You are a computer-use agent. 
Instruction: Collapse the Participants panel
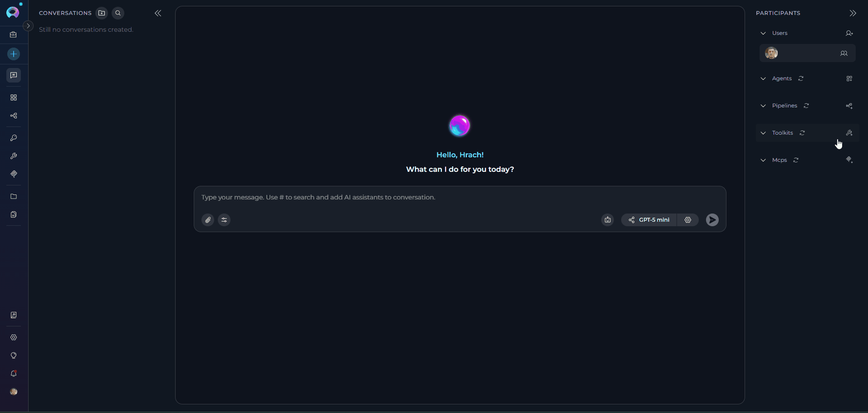coord(853,13)
